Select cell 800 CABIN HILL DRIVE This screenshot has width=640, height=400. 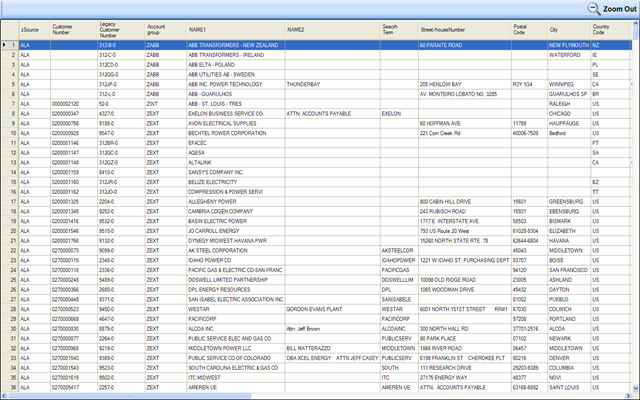click(x=464, y=202)
